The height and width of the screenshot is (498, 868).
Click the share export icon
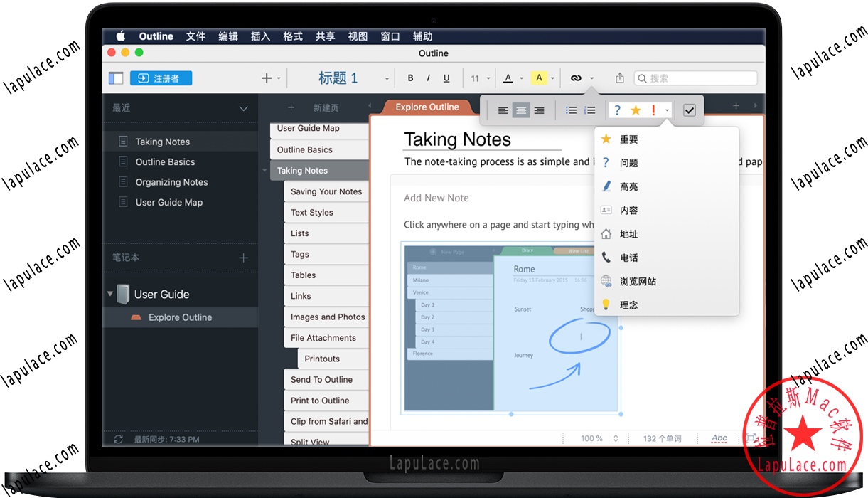[x=619, y=78]
